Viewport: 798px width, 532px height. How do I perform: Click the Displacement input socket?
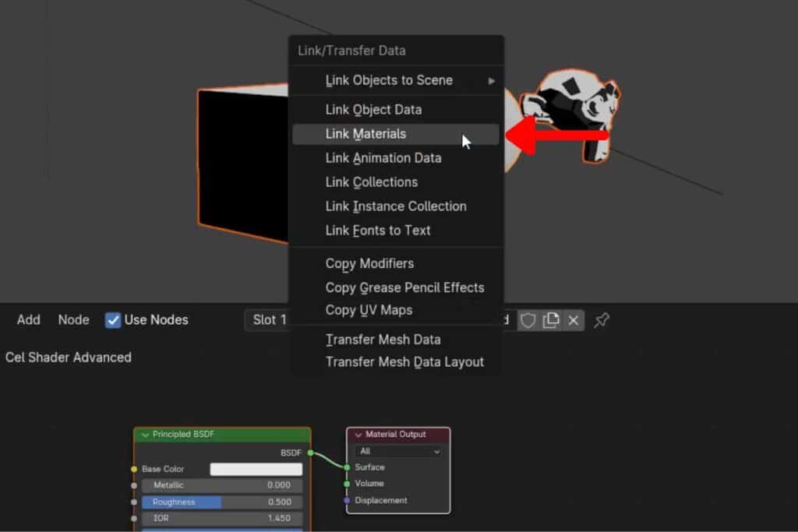click(347, 500)
